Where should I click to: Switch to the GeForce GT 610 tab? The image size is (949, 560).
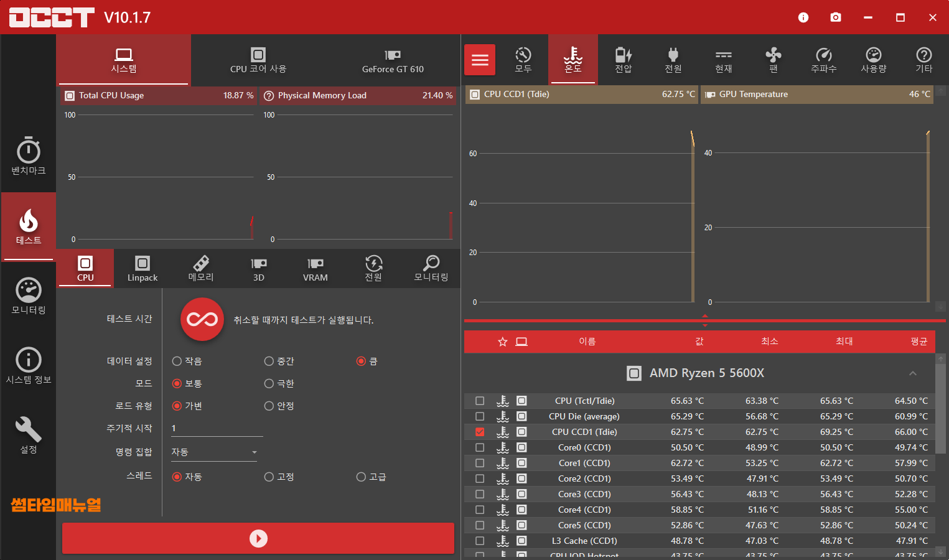pos(393,60)
